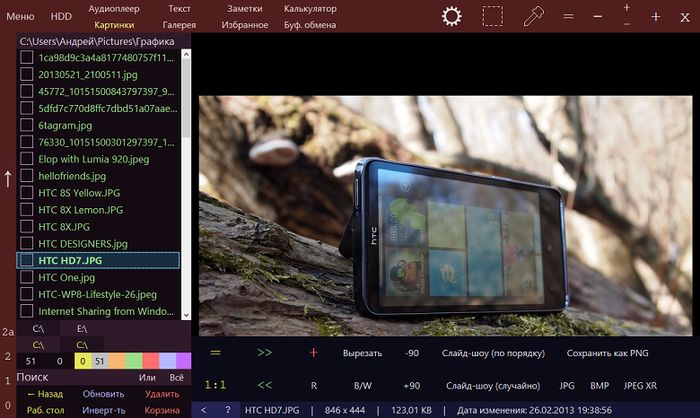Image resolution: width=700 pixels, height=418 pixels.
Task: Activate the dashed rectangle selection tool
Action: [x=492, y=16]
